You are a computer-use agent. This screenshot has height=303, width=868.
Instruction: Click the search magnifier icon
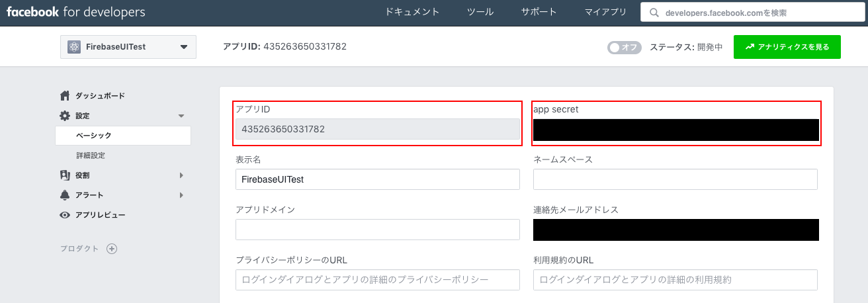[x=654, y=13]
